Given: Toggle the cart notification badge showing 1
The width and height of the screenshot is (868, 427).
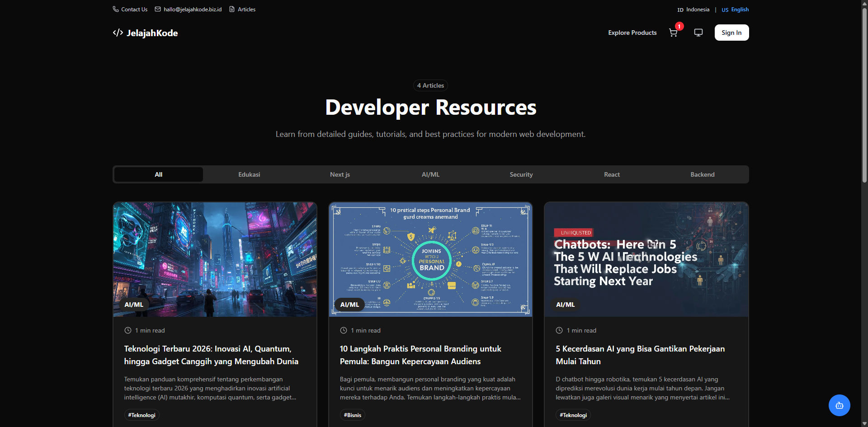Looking at the screenshot, I should tap(679, 27).
